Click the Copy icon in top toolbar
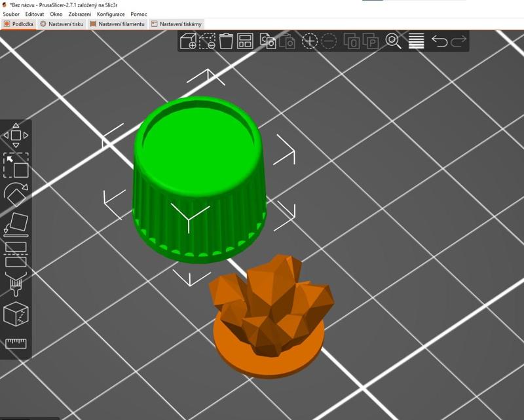Viewport: 524px width, 420px height. coord(268,41)
